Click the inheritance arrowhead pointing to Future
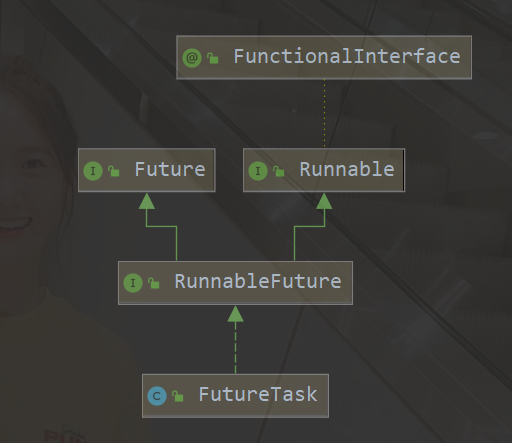This screenshot has width=512, height=443. [147, 201]
